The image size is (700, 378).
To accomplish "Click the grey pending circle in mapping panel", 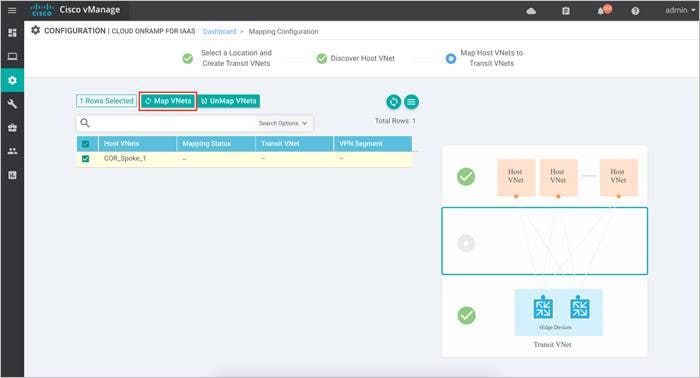I will 466,243.
